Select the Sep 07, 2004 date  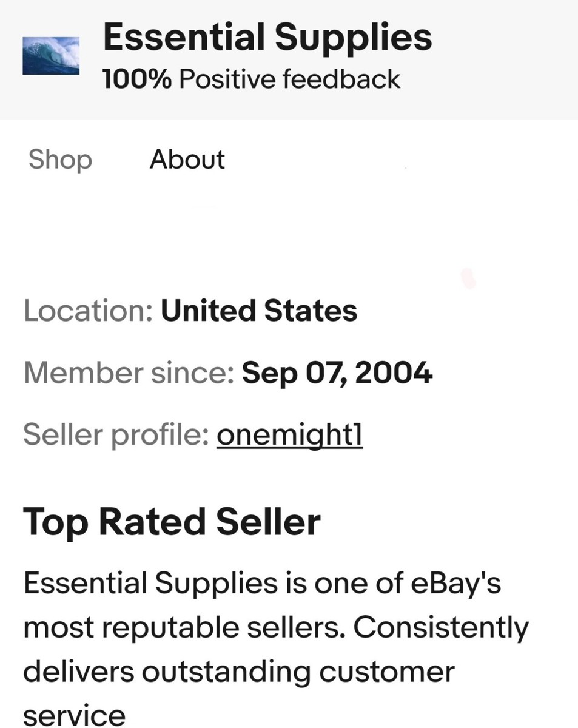[337, 372]
